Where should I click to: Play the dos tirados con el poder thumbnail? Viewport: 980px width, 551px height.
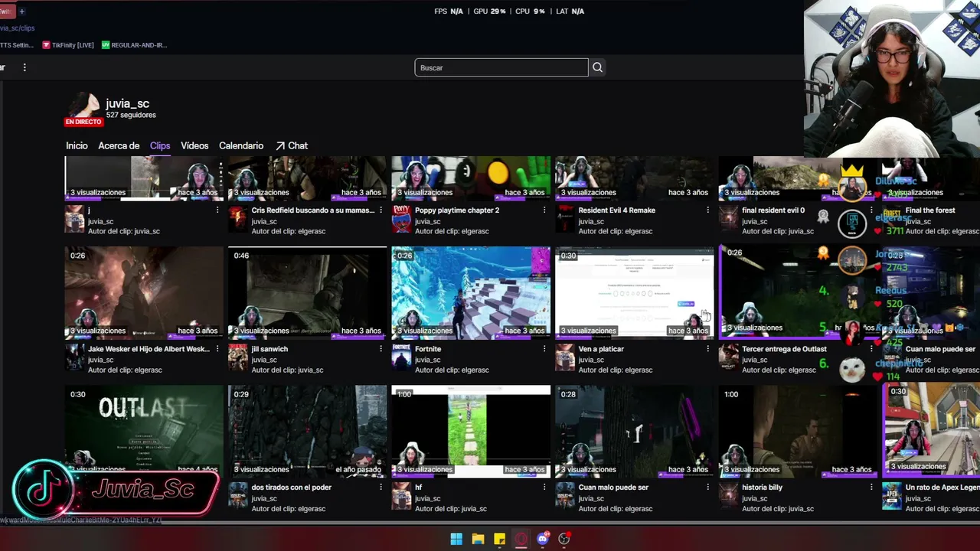(308, 431)
